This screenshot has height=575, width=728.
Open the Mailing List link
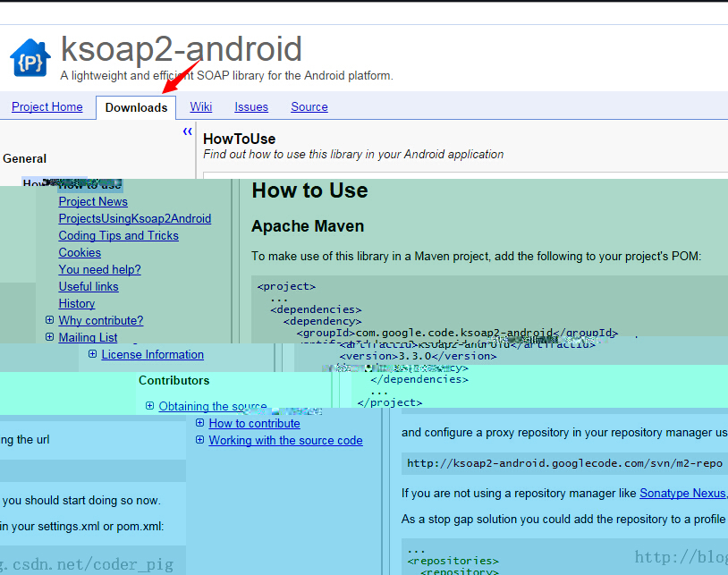[88, 337]
